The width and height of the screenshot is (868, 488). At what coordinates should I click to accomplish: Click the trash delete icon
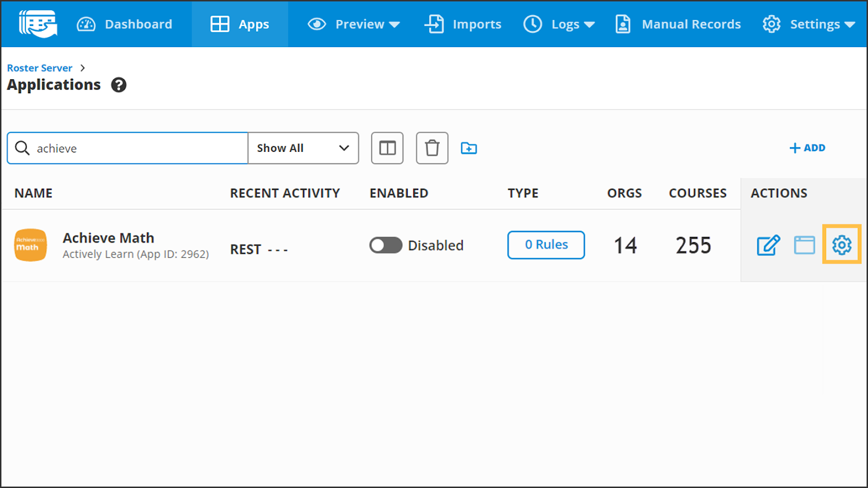[432, 148]
